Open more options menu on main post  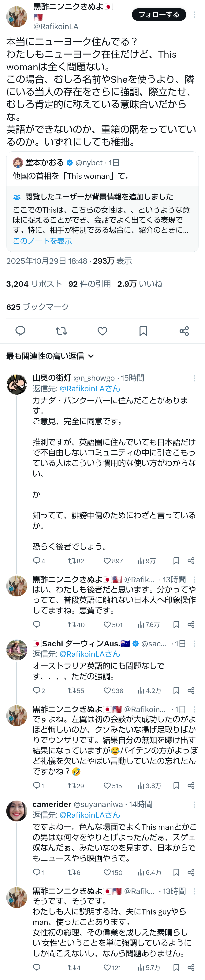[194, 14]
